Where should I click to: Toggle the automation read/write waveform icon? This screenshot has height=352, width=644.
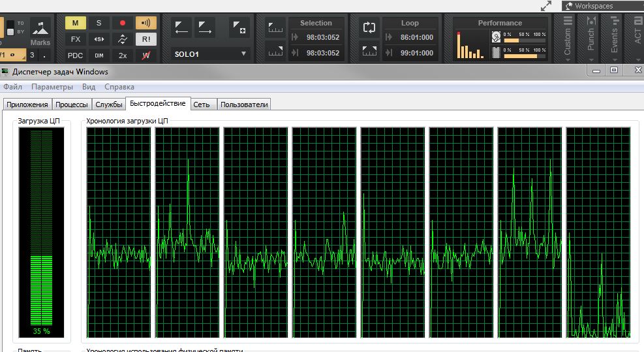pyautogui.click(x=123, y=39)
